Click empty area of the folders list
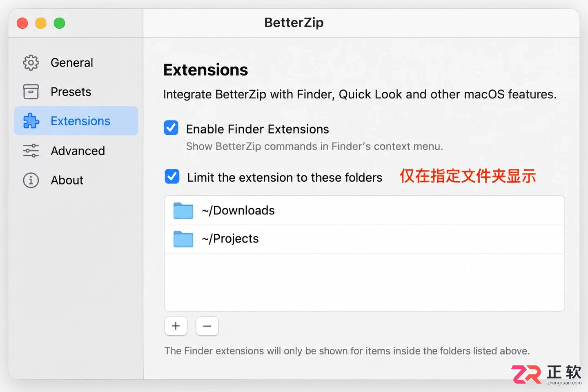This screenshot has height=392, width=588. [364, 282]
